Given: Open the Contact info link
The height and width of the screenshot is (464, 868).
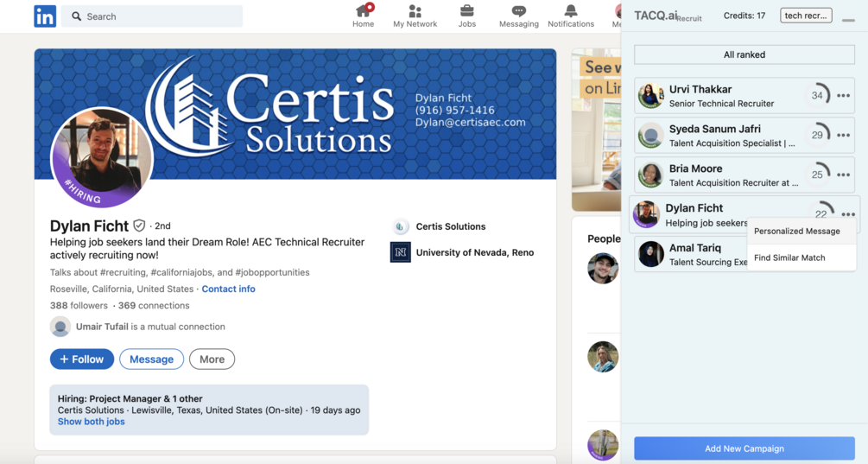Looking at the screenshot, I should [x=228, y=289].
